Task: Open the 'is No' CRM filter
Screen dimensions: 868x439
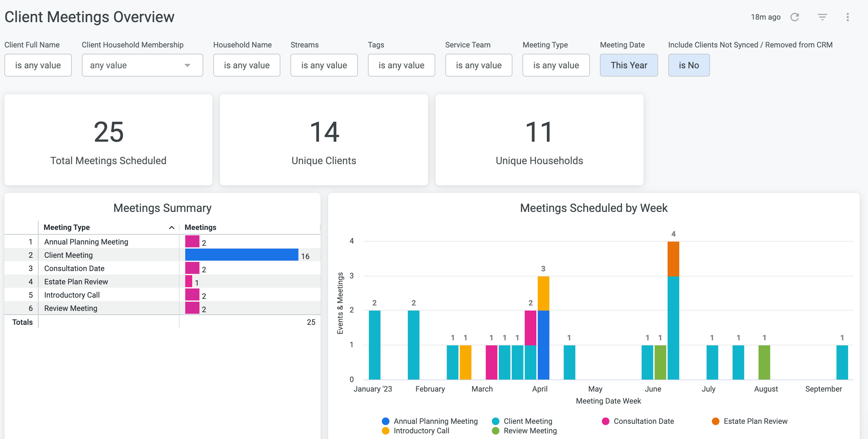Action: tap(689, 65)
